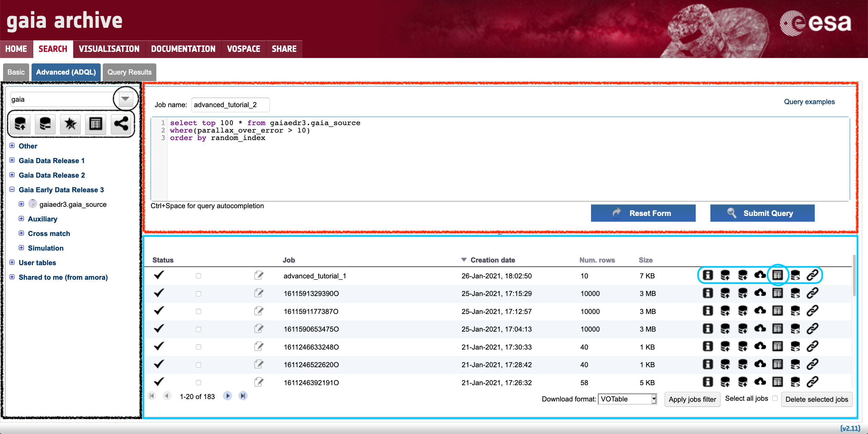Image resolution: width=868 pixels, height=434 pixels.
Task: Click the info icon for job 1611246522620O
Action: click(708, 364)
